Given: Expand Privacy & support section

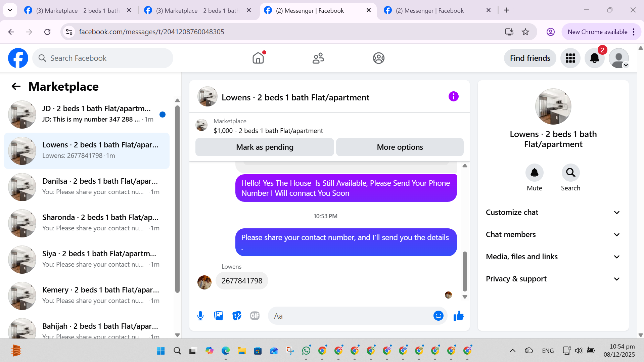Looking at the screenshot, I should tap(553, 279).
